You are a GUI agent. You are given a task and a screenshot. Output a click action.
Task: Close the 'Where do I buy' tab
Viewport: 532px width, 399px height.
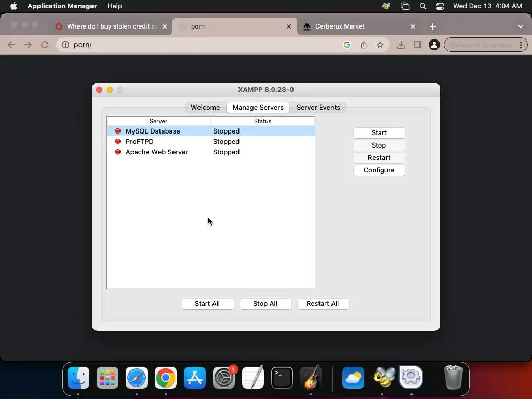click(165, 26)
